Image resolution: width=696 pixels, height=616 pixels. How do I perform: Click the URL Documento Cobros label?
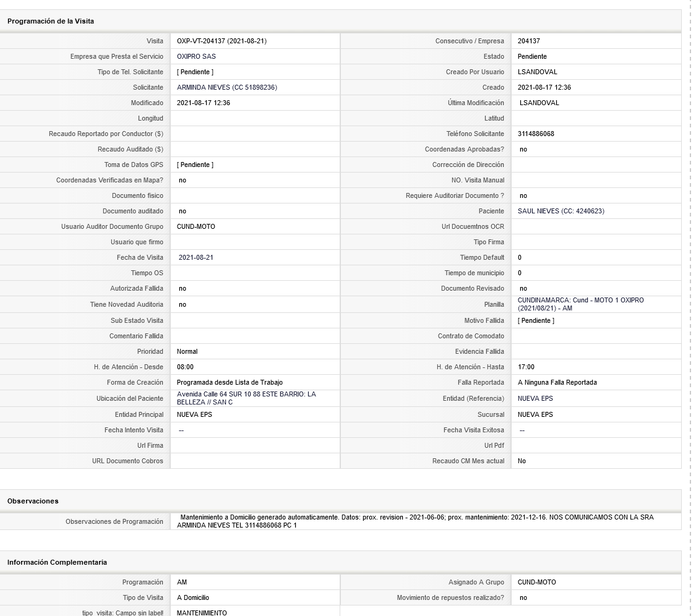pyautogui.click(x=127, y=461)
